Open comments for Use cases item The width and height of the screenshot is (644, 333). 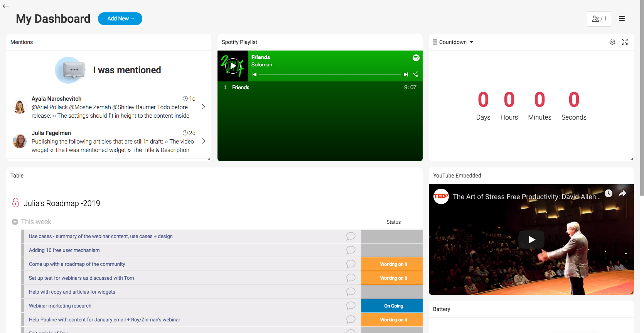pyautogui.click(x=351, y=236)
